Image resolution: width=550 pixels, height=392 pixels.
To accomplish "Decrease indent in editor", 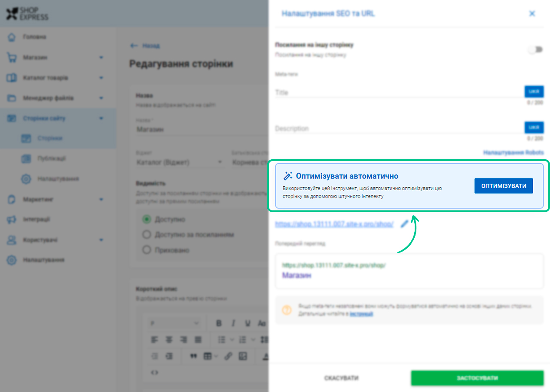I will [x=155, y=356].
